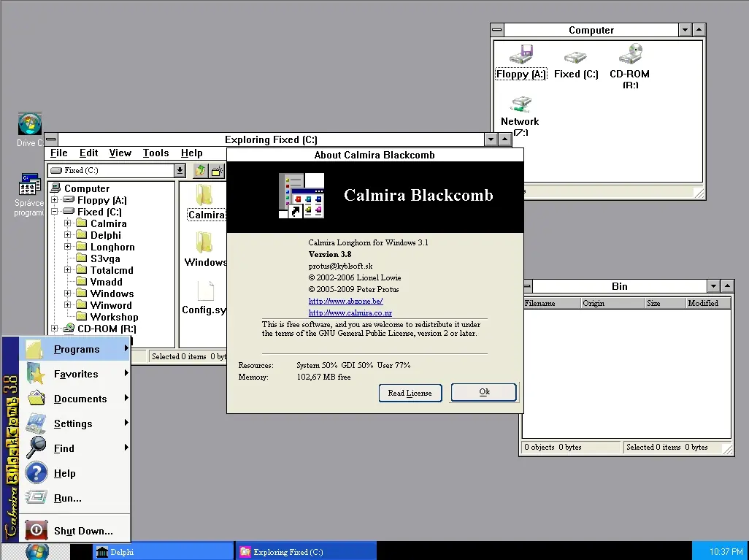Sort Bin window by Filename column
The image size is (749, 560).
pos(552,303)
